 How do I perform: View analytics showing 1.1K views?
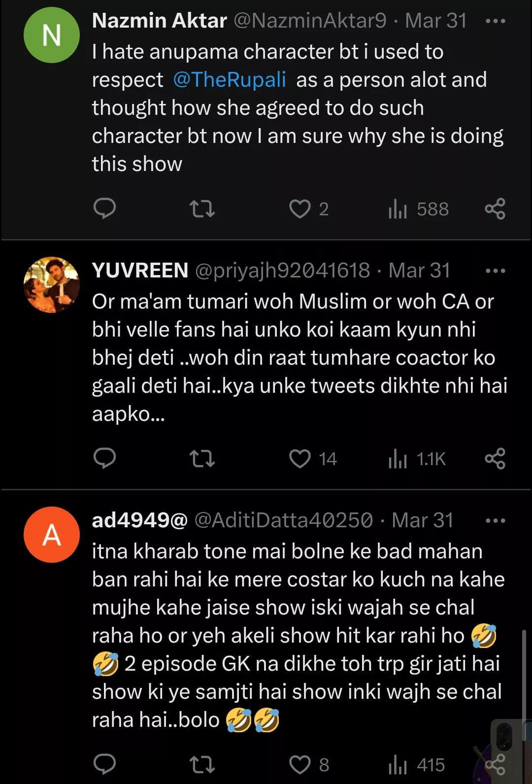point(417,459)
